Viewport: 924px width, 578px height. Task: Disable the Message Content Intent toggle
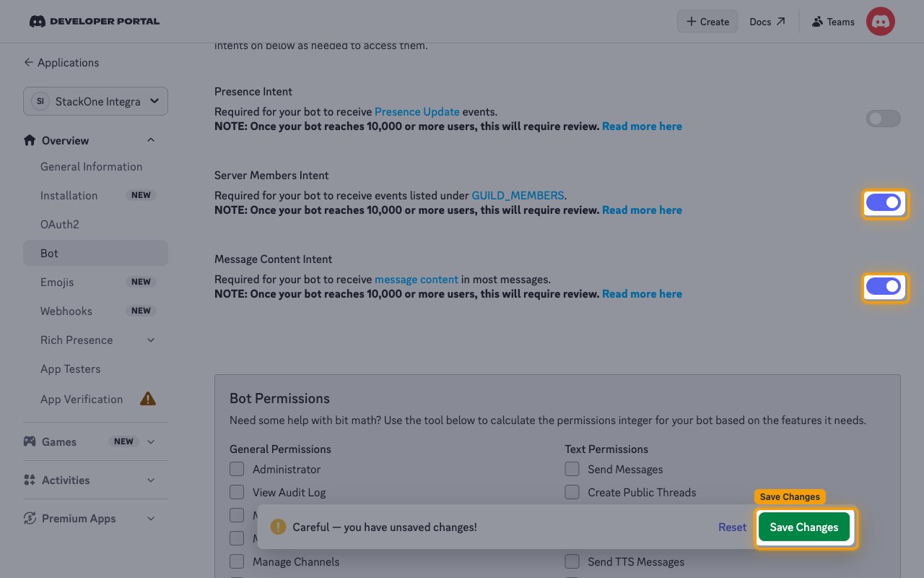click(x=884, y=286)
